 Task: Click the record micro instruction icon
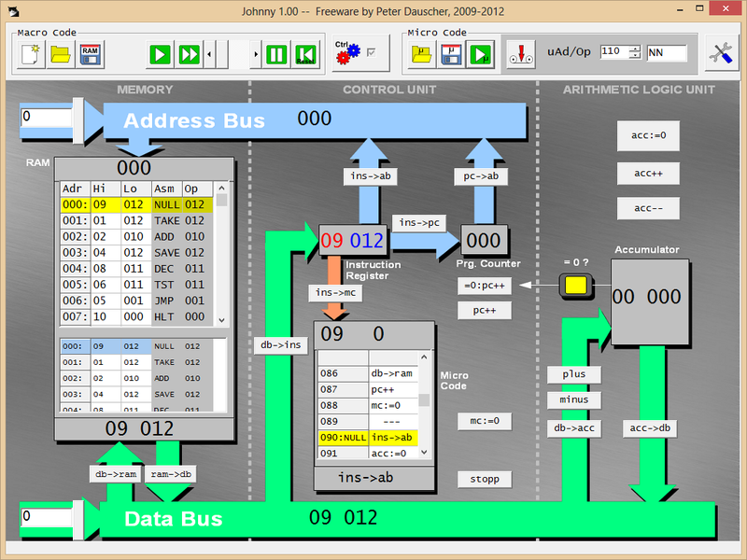click(521, 54)
